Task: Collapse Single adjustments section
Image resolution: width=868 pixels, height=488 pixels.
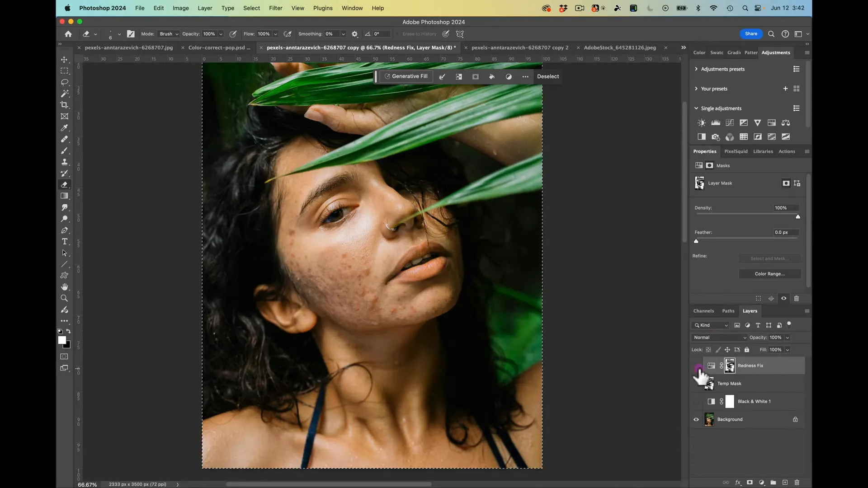Action: pyautogui.click(x=696, y=108)
